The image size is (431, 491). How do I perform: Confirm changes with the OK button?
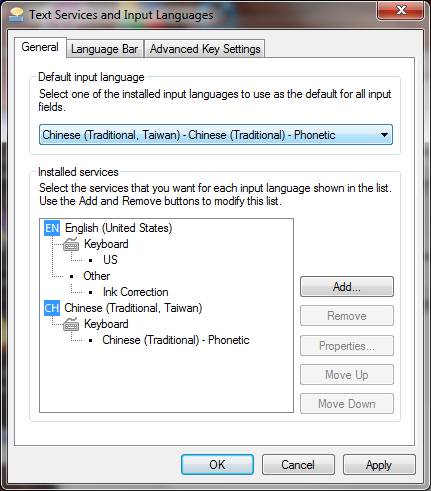tap(217, 465)
